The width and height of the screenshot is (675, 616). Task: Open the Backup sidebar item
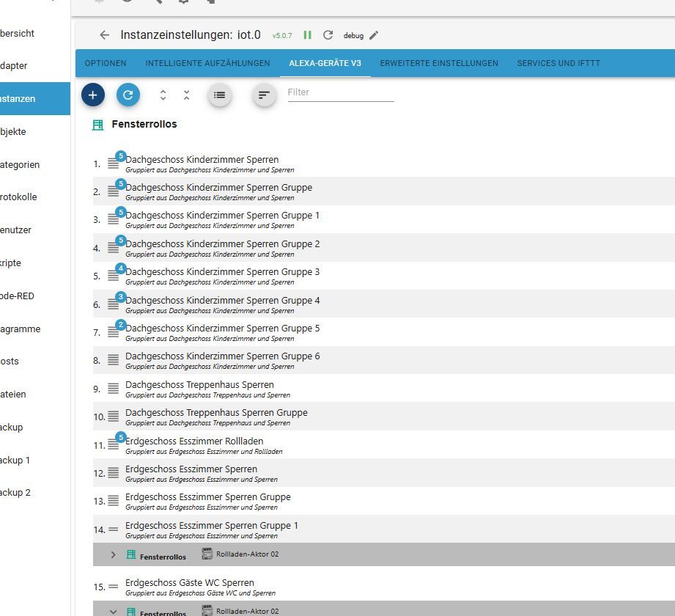point(35,428)
